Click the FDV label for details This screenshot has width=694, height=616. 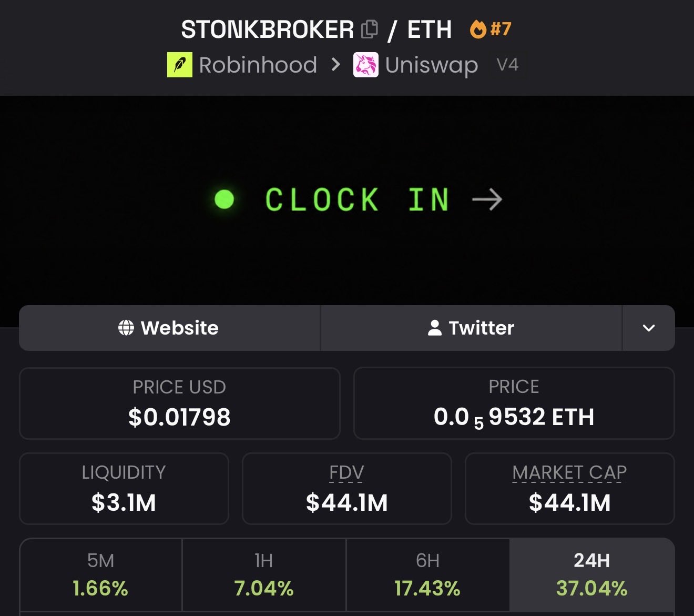point(346,472)
